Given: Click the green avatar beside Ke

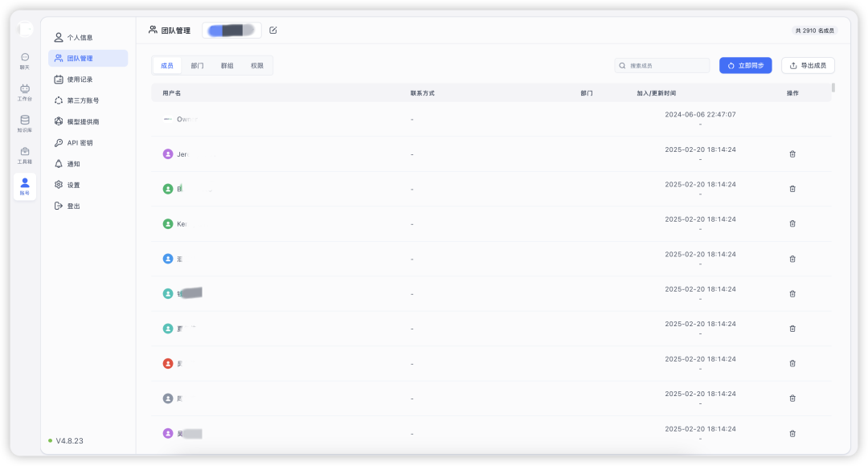Looking at the screenshot, I should (168, 223).
